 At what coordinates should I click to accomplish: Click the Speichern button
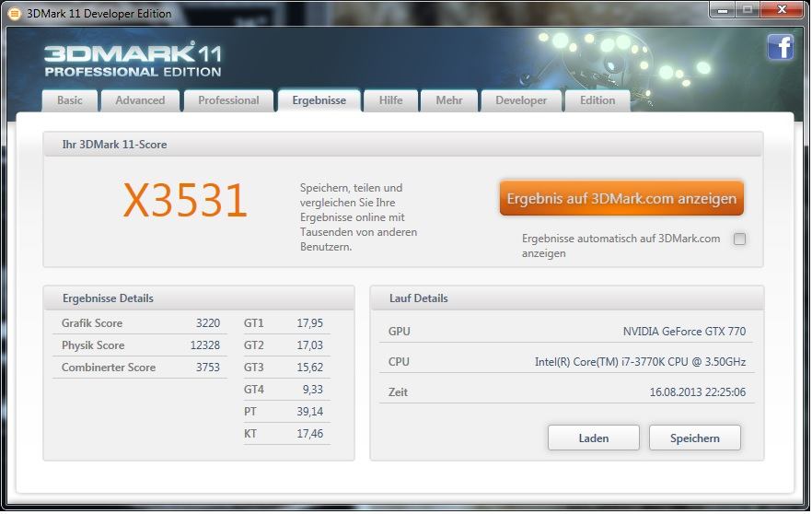694,438
